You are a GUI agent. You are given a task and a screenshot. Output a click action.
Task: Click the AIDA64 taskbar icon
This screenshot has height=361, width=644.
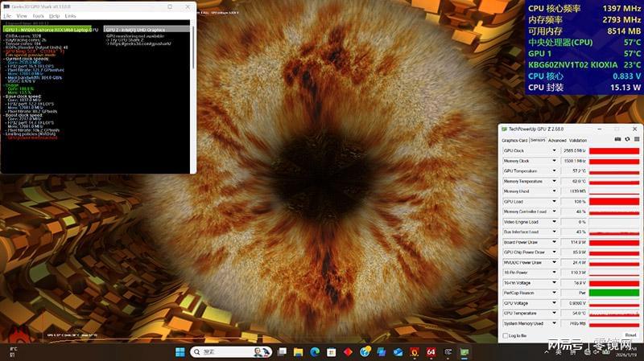[431, 352]
